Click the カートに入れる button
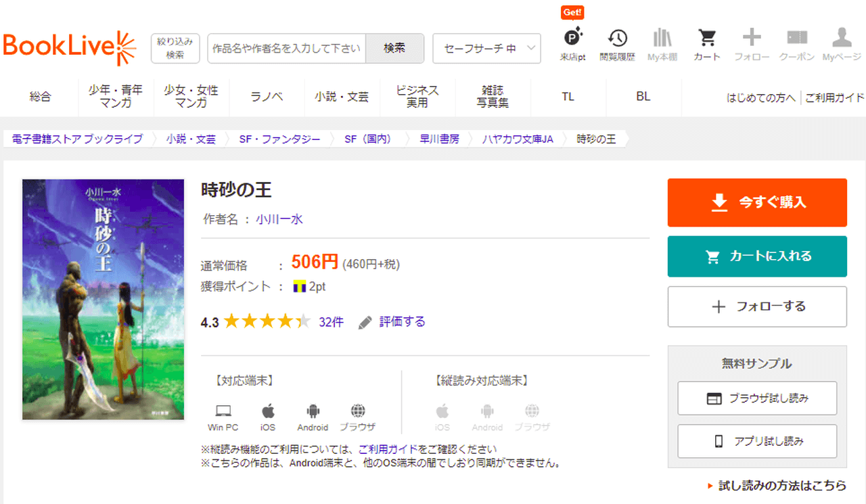This screenshot has width=866, height=504. tap(757, 256)
